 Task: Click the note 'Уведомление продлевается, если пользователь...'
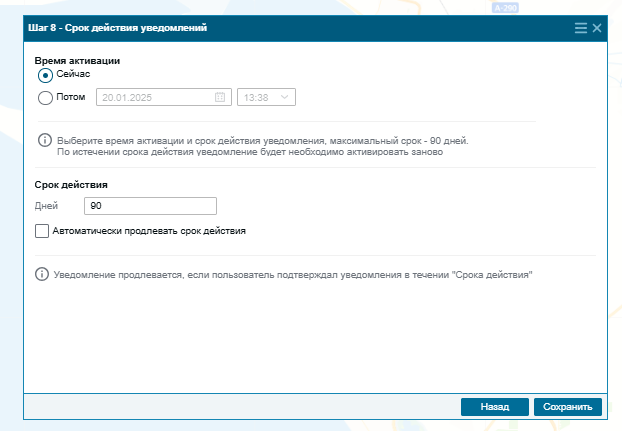[293, 275]
